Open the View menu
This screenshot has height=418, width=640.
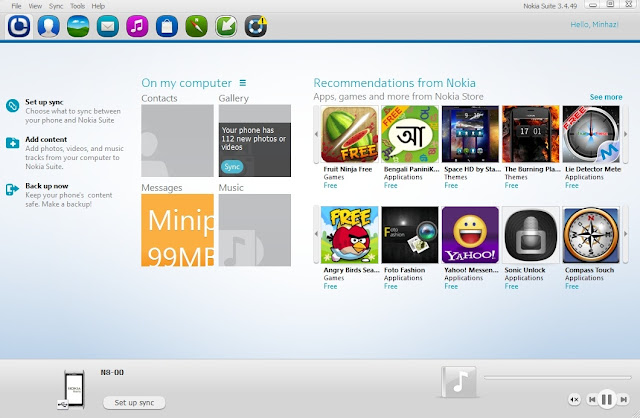[x=35, y=6]
